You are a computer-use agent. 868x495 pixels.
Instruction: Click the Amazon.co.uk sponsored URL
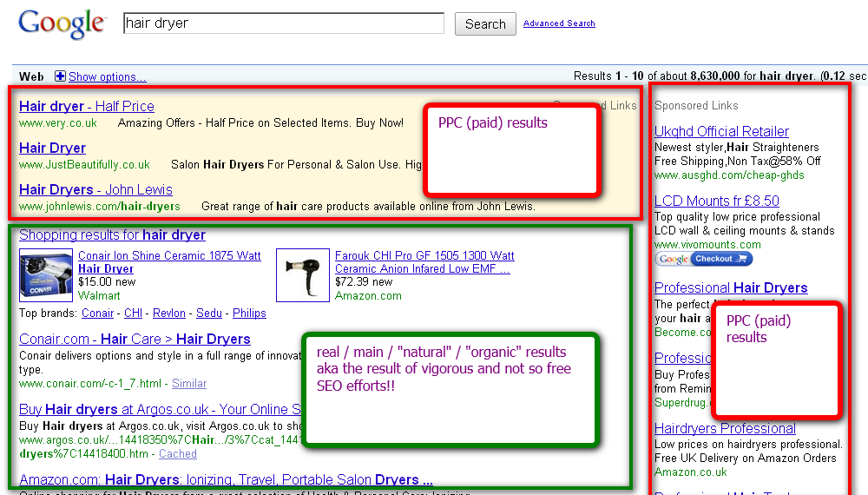tap(691, 472)
